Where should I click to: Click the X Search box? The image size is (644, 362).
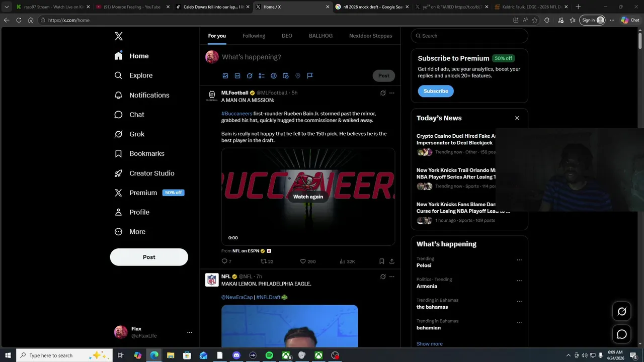point(469,36)
